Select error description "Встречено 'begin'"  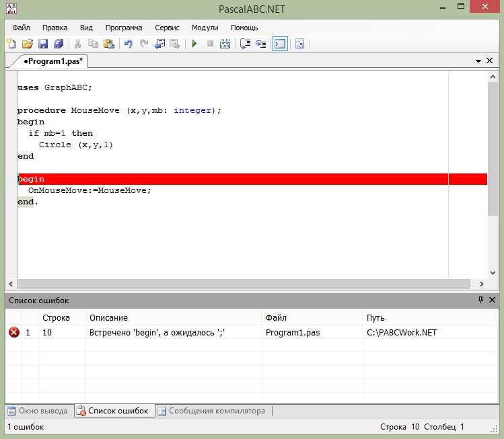point(157,332)
